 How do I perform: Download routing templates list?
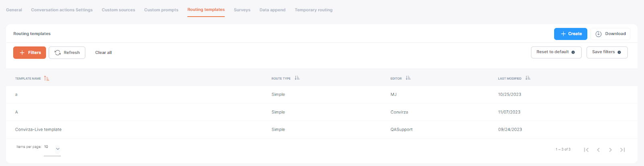coord(610,34)
